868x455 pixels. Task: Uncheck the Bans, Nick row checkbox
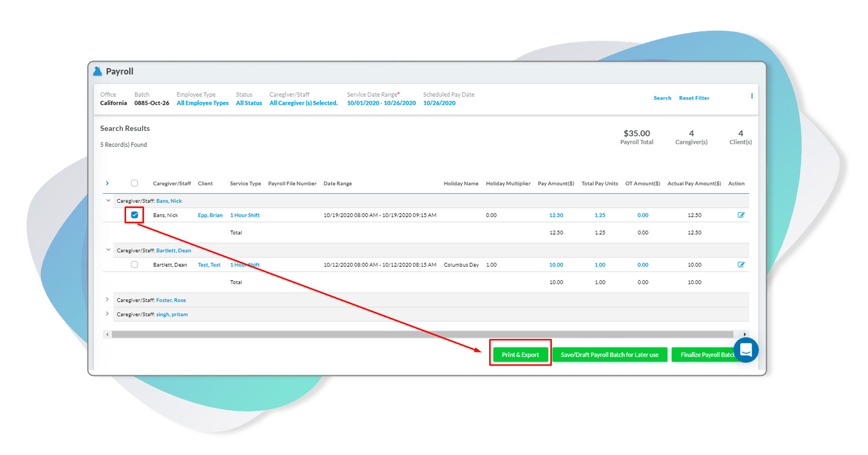point(135,215)
